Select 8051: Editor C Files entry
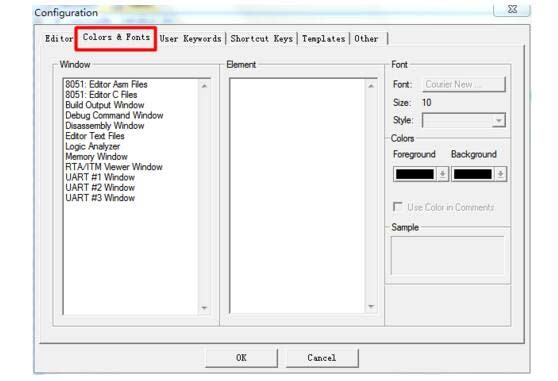 point(101,95)
